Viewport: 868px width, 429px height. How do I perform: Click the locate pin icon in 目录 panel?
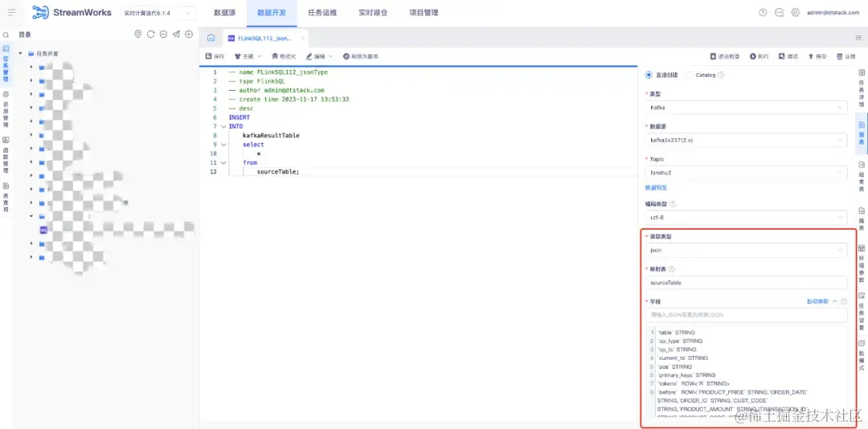click(138, 35)
